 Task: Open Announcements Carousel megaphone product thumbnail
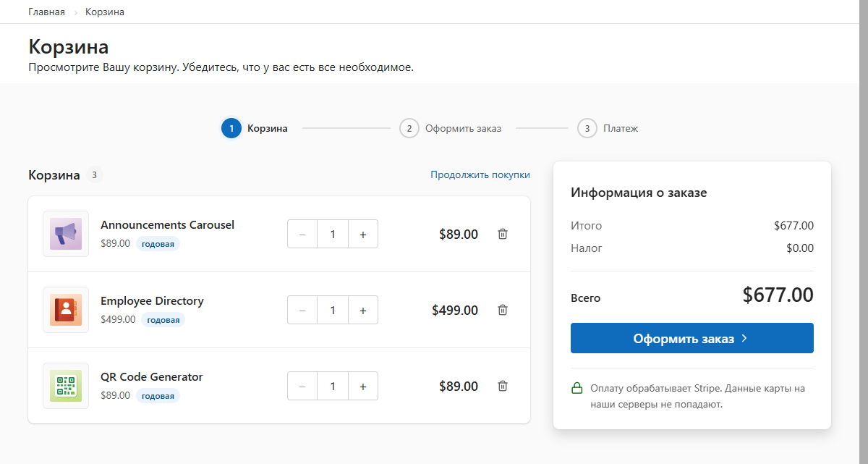tap(66, 234)
